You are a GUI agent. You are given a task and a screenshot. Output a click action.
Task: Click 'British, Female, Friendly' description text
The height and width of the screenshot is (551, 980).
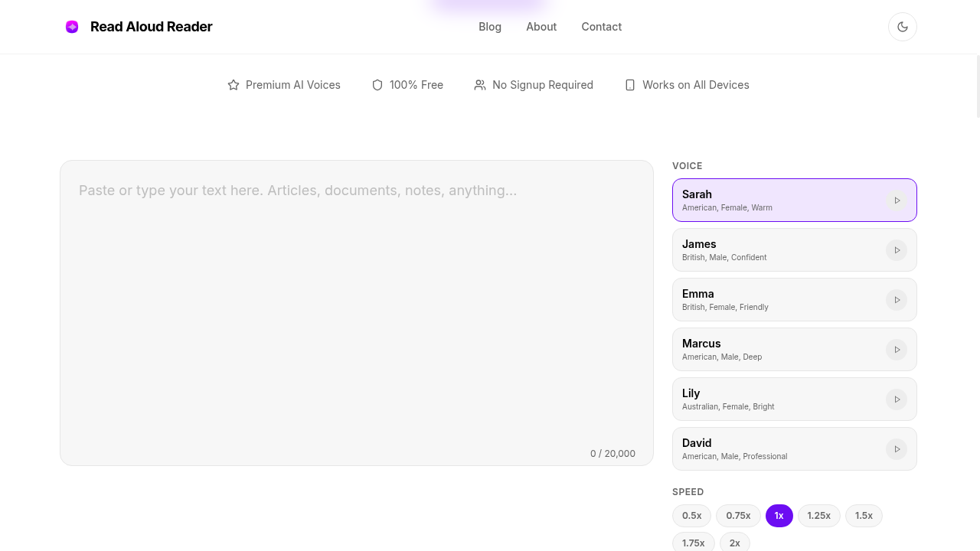click(725, 308)
